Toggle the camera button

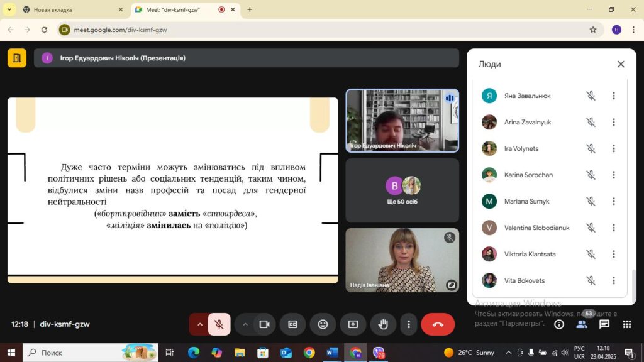point(265,324)
